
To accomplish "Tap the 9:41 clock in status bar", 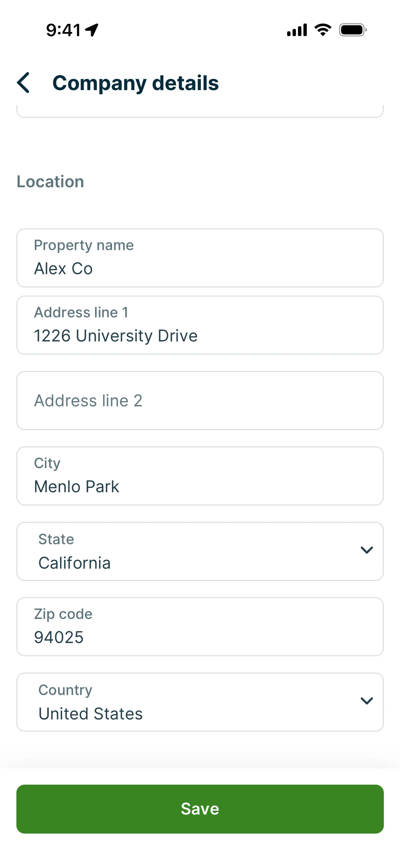I will 63,30.
